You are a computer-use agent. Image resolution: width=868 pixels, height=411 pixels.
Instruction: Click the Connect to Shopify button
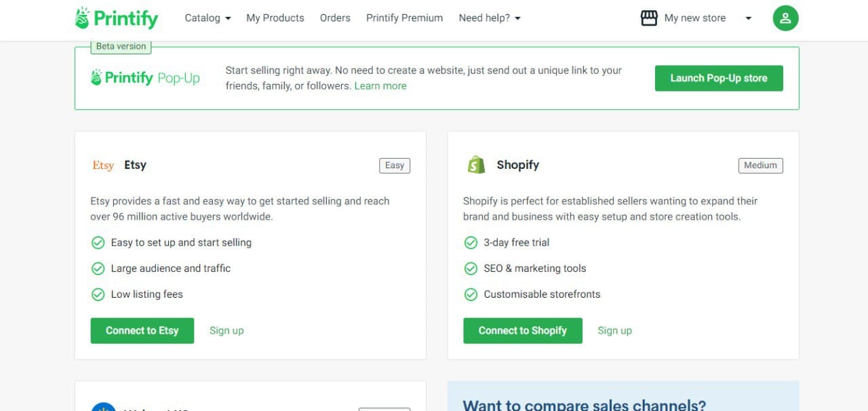click(x=523, y=331)
